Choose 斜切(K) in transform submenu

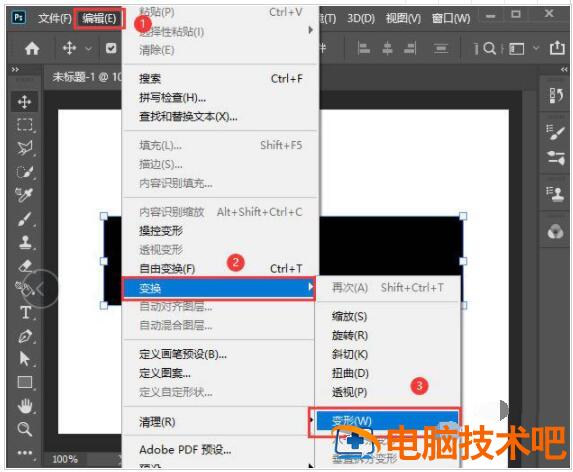pyautogui.click(x=387, y=354)
